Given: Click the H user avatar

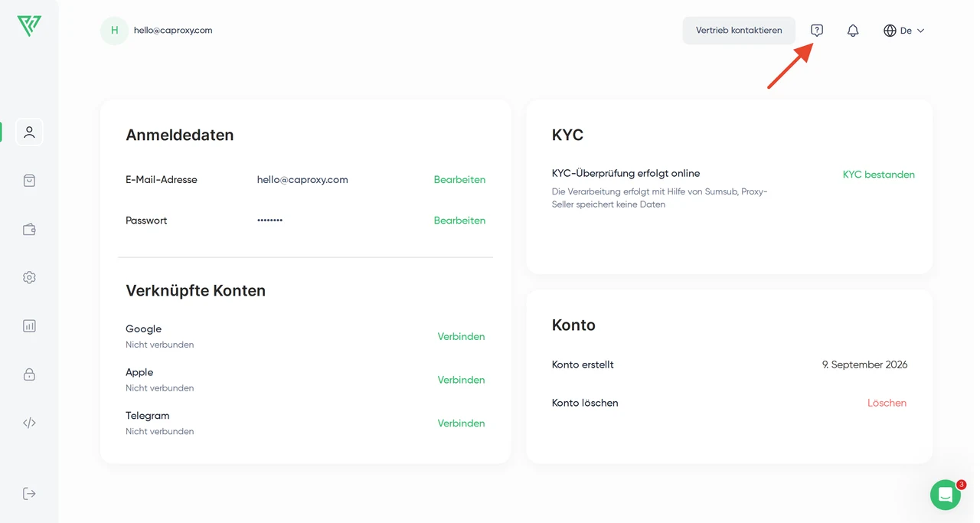Looking at the screenshot, I should click(115, 31).
